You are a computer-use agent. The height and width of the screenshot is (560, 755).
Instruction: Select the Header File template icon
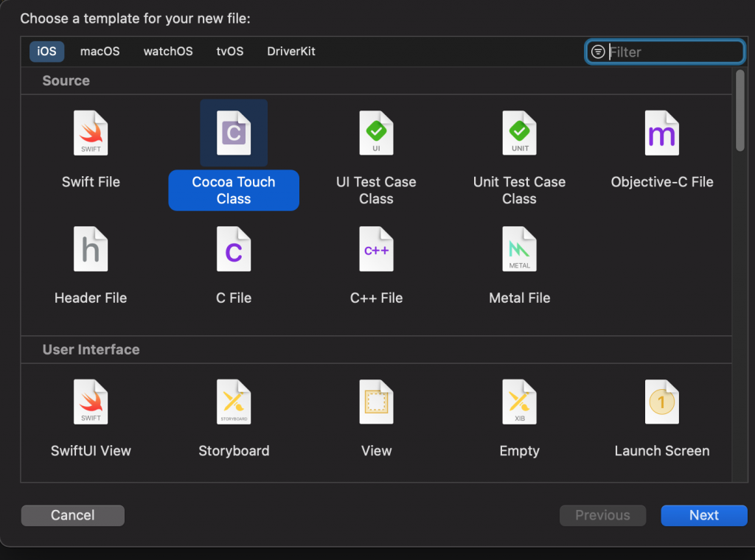(x=91, y=250)
